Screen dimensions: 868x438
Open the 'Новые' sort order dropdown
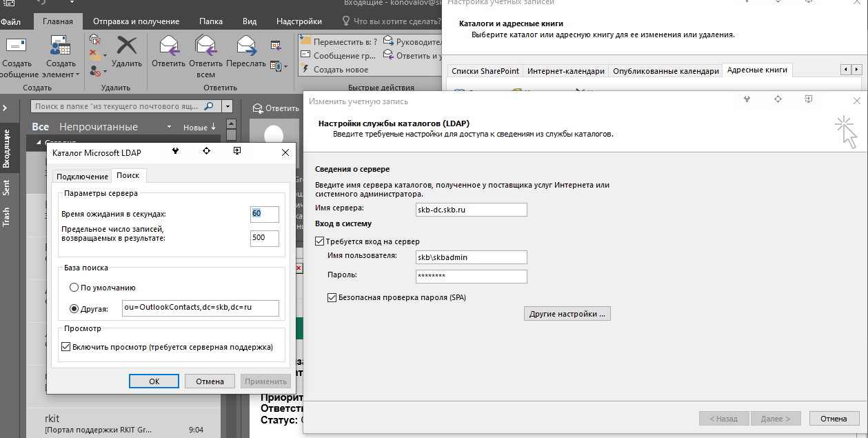point(199,127)
